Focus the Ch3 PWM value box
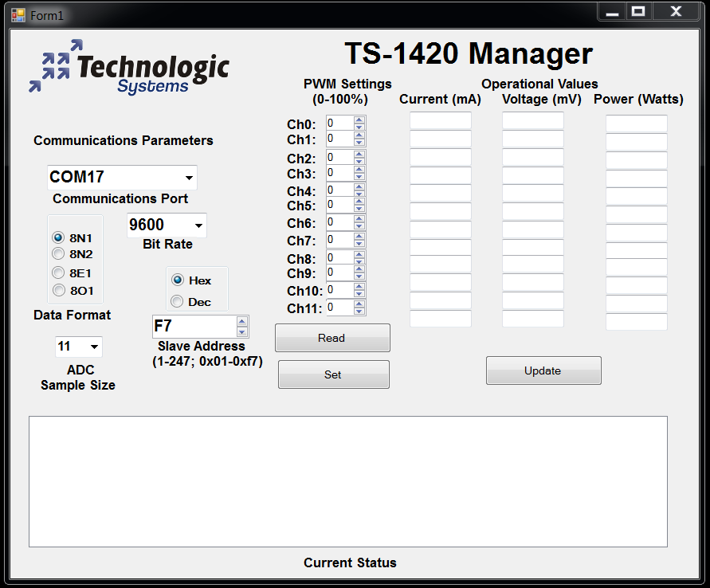 coord(340,173)
